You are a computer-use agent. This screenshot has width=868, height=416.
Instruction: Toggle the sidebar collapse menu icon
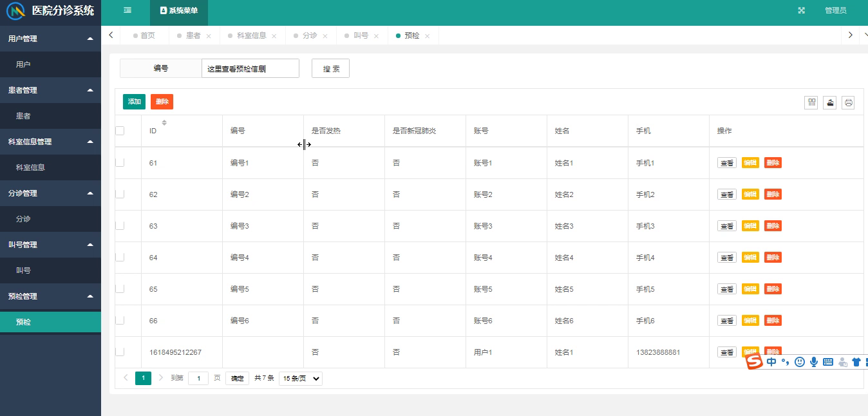click(127, 10)
